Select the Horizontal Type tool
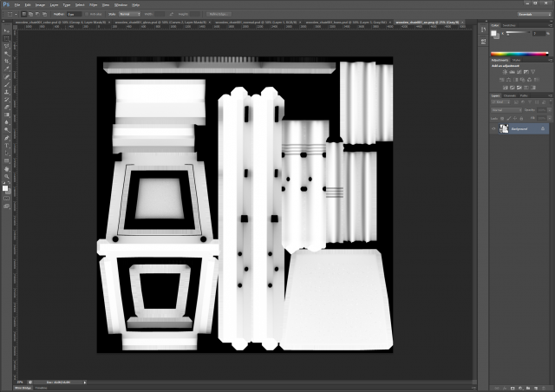The height and width of the screenshot is (392, 555). coord(6,146)
